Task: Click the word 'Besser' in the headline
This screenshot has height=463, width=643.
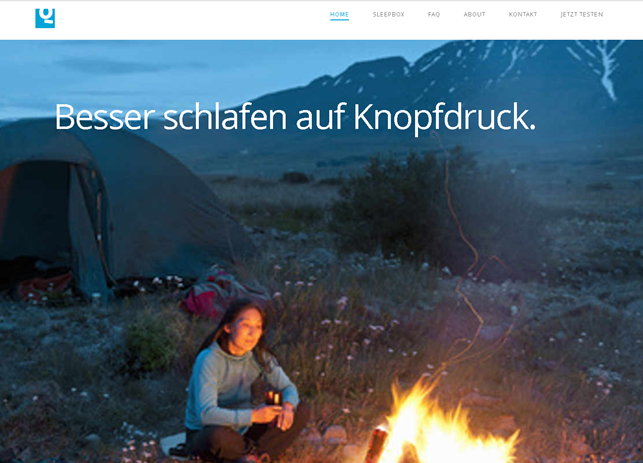Action: 105,118
